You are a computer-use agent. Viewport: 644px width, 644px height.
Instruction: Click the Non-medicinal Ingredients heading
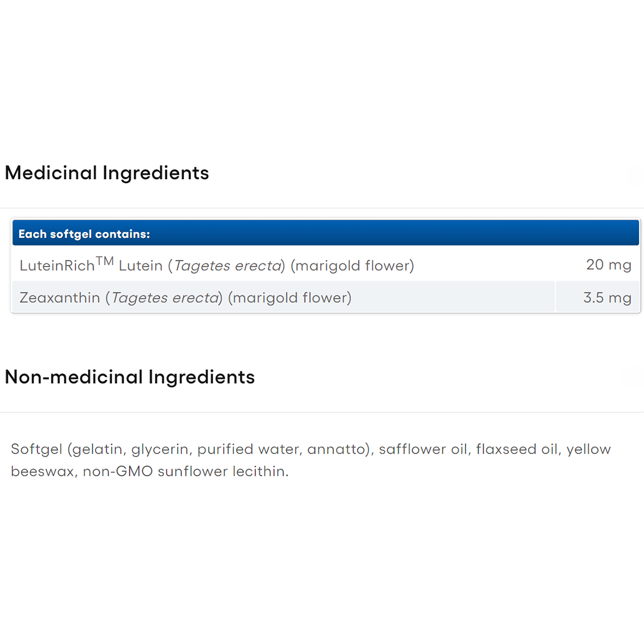[130, 377]
